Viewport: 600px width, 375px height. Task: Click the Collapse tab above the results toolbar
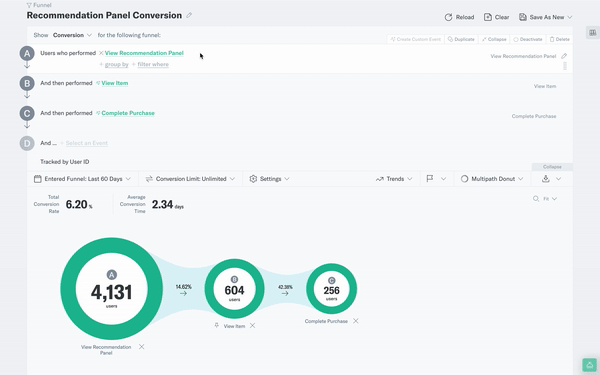click(552, 167)
